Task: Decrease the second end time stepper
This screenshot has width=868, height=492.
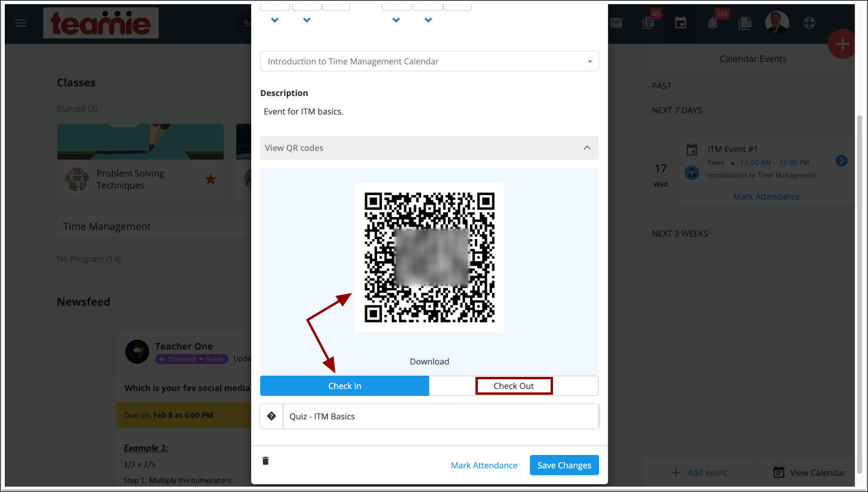Action: [428, 20]
